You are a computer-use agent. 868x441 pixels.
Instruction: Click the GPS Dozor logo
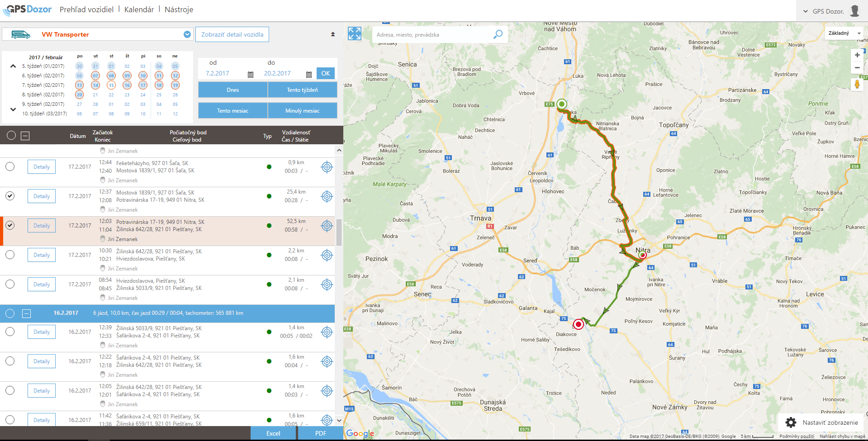(27, 9)
